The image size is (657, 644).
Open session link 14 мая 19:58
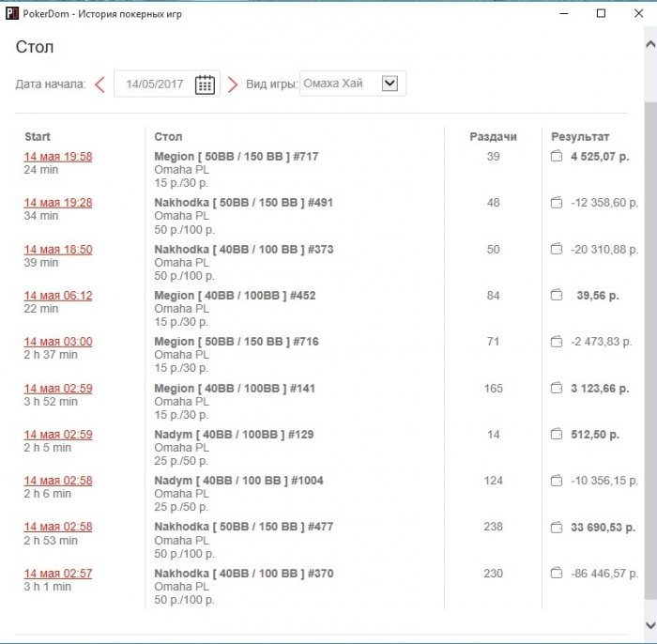(58, 157)
